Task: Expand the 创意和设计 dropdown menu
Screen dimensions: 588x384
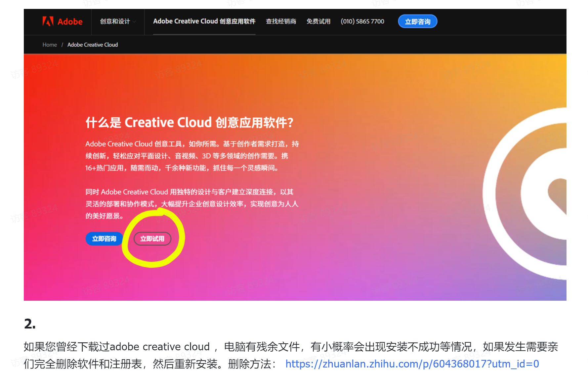Action: coord(118,21)
